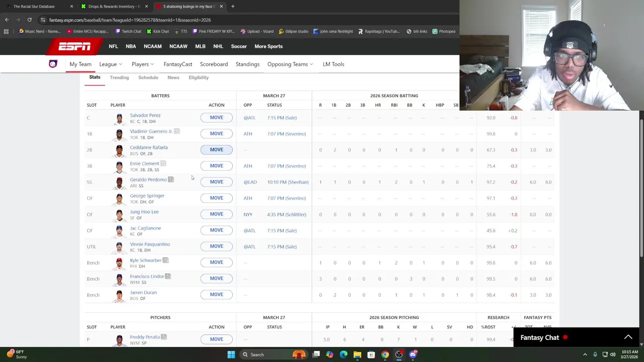This screenshot has height=362, width=644.
Task: Open the MLB menu item
Action: click(x=200, y=46)
